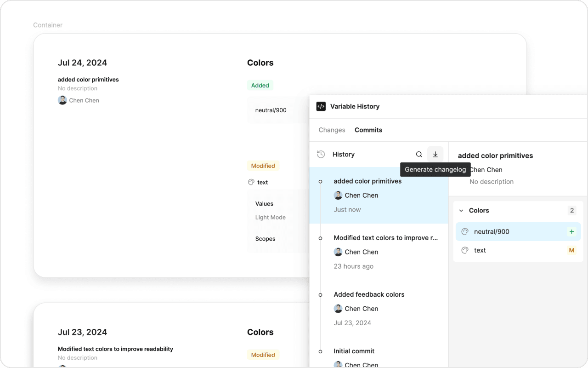This screenshot has height=368, width=588.
Task: Click the plus added badge on neutral/900
Action: click(x=571, y=232)
